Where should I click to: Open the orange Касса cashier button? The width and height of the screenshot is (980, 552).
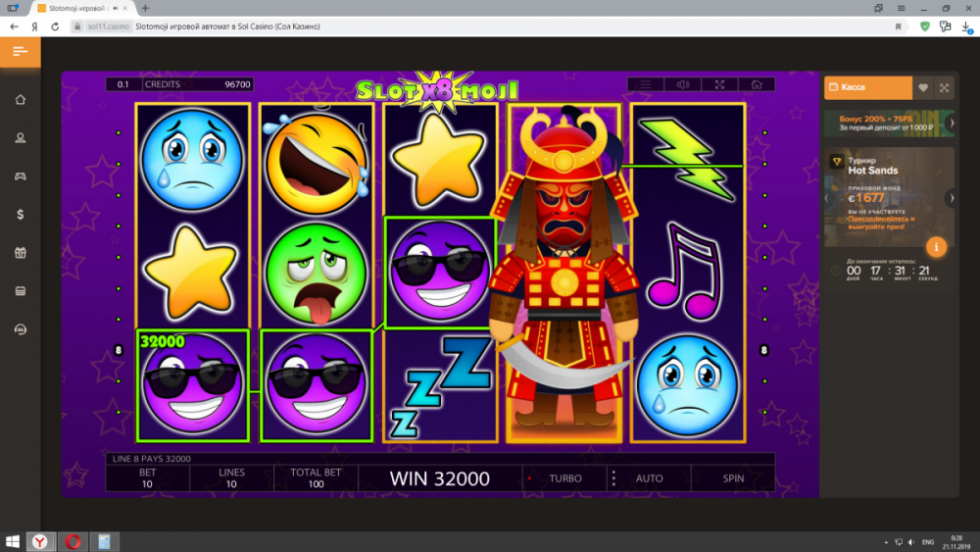pyautogui.click(x=867, y=87)
